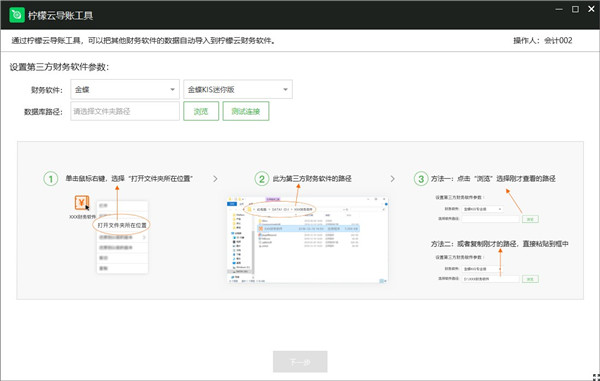
Task: Click the intro description text 通过柠檬云导账工具
Action: (x=143, y=41)
